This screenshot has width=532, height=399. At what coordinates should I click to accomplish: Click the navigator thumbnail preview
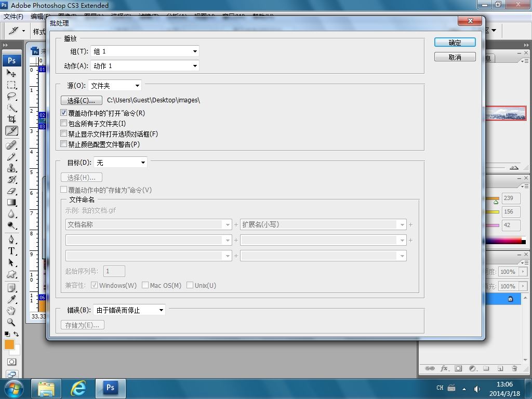pos(506,113)
